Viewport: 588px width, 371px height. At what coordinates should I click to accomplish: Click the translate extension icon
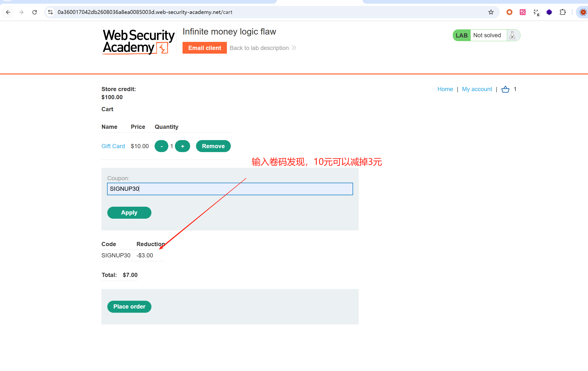(x=523, y=12)
